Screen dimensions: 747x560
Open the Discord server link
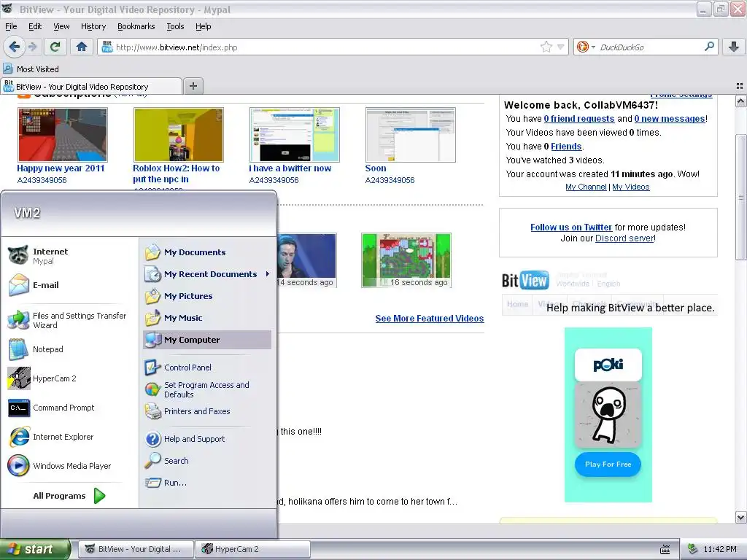point(624,238)
